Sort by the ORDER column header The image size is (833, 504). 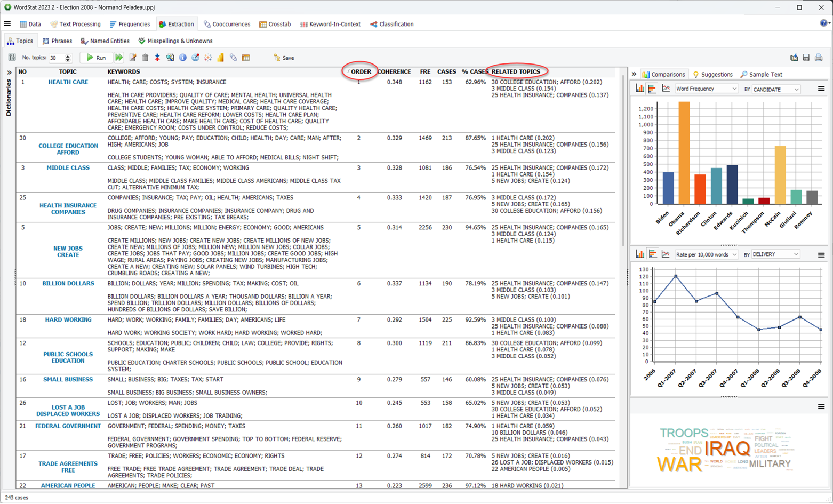[x=361, y=71]
